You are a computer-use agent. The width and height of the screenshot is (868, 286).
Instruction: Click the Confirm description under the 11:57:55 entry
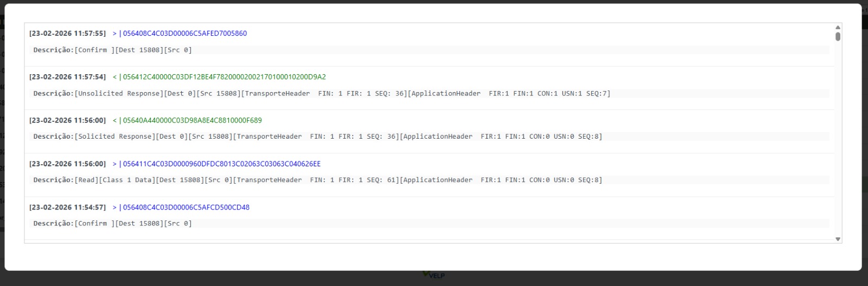(113, 50)
